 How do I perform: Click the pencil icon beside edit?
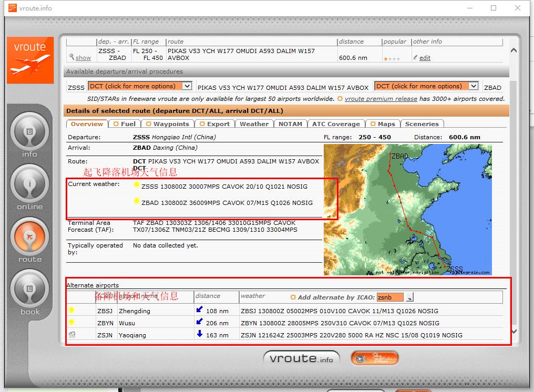[415, 58]
